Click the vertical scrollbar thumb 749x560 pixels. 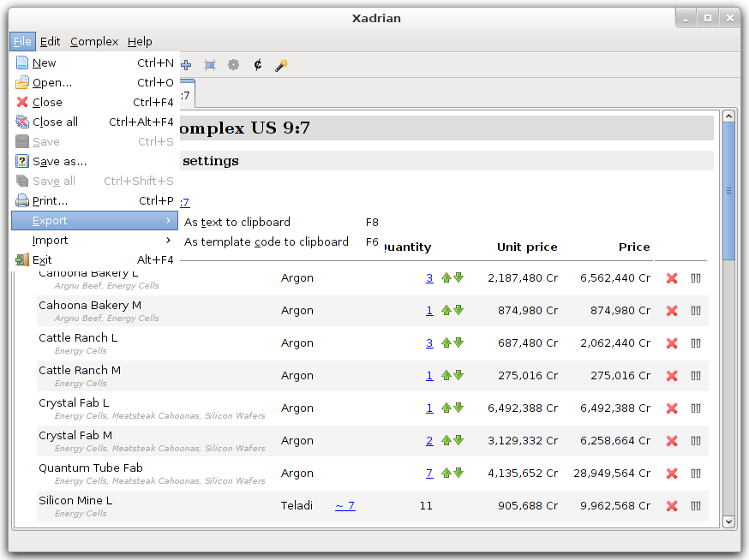click(x=728, y=191)
